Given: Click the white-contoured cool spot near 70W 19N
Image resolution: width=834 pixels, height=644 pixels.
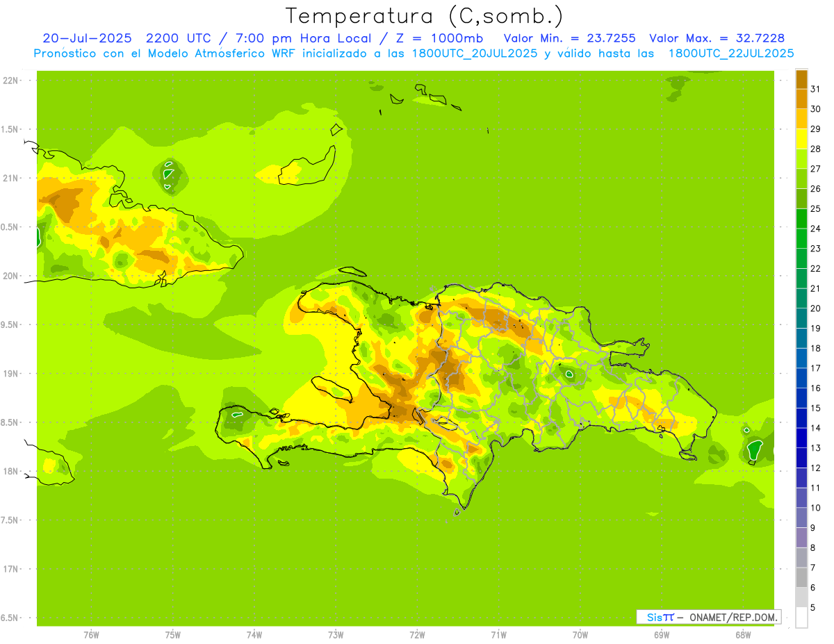Looking at the screenshot, I should (x=569, y=374).
